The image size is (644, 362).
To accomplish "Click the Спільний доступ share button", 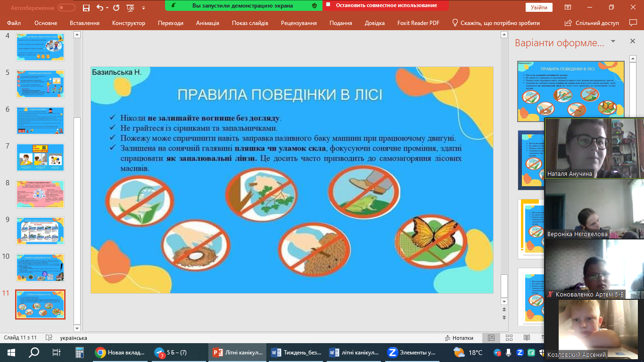I will pos(592,23).
